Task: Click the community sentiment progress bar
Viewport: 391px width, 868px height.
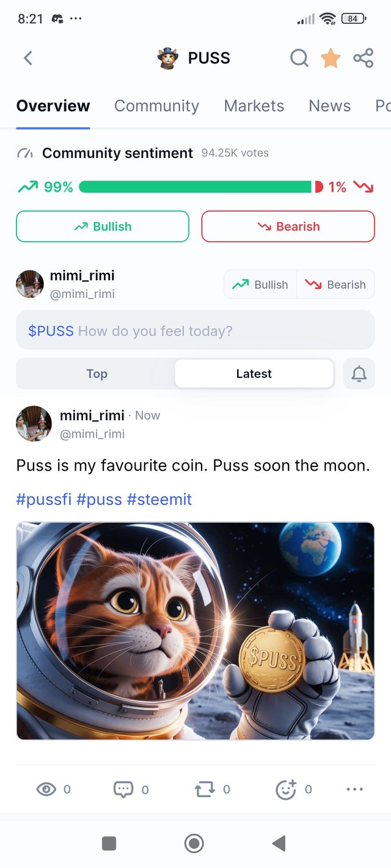Action: coord(195,187)
